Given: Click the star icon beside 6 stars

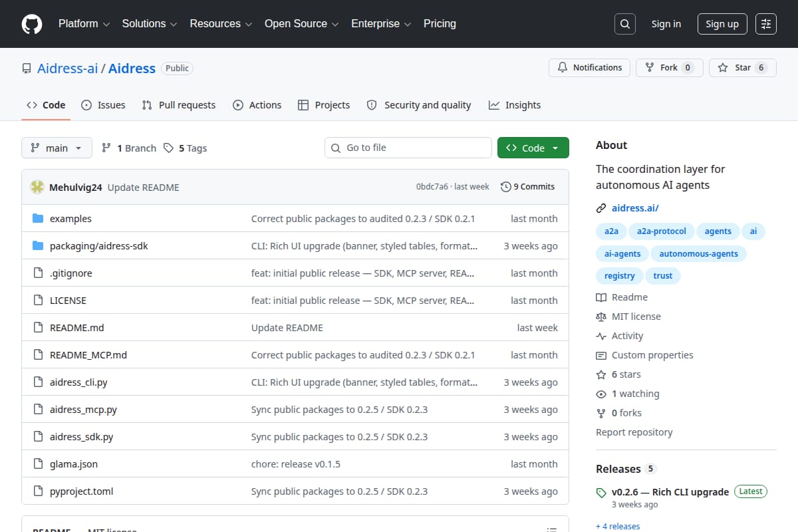Looking at the screenshot, I should click(x=601, y=374).
